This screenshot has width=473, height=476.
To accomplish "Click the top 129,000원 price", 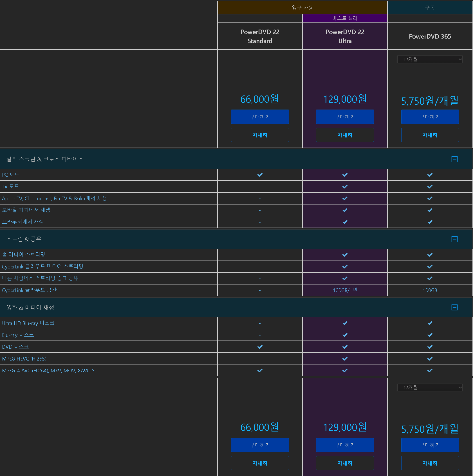I will (x=345, y=99).
